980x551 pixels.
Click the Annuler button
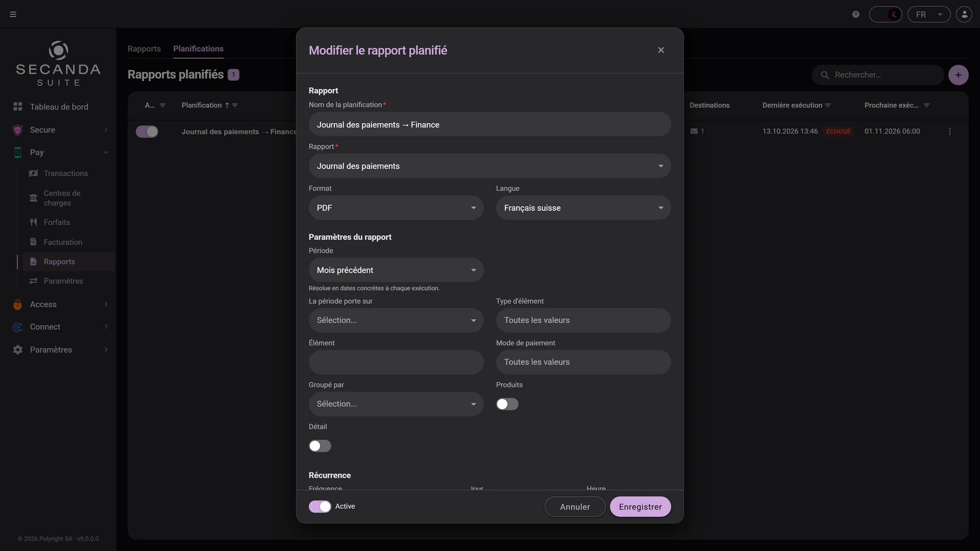tap(575, 507)
